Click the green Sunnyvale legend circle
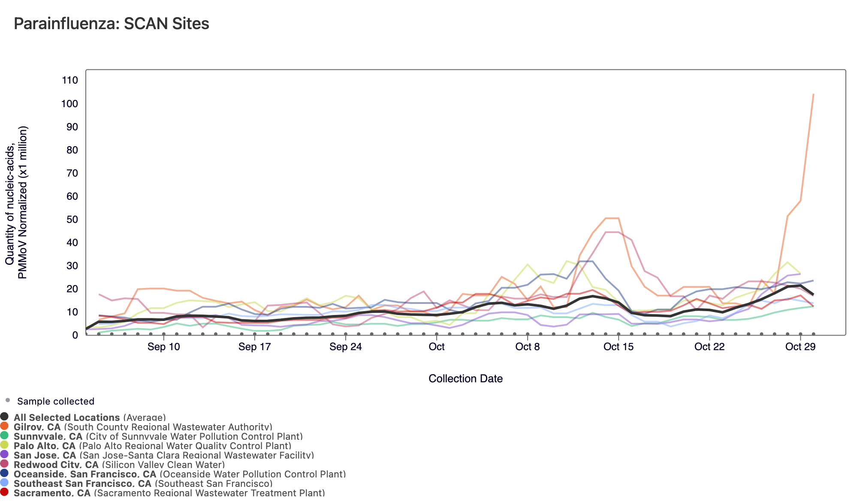This screenshot has width=863, height=504. [x=4, y=435]
